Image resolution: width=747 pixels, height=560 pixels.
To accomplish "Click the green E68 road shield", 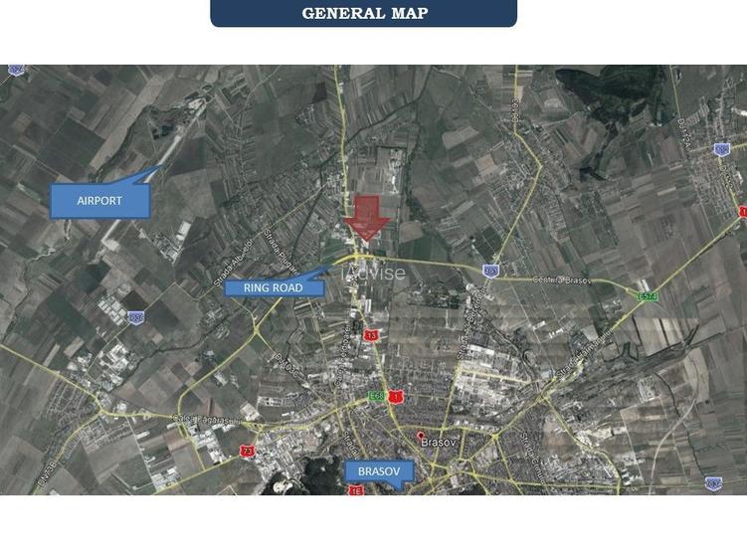I will [x=377, y=396].
